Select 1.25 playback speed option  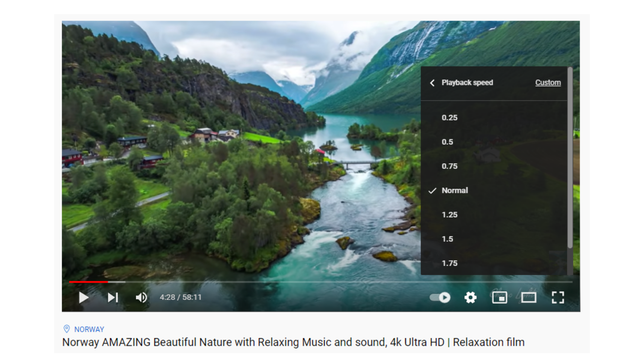[450, 214]
